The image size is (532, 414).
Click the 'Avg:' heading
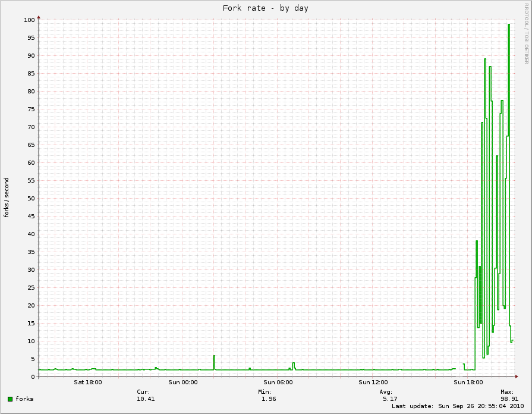(386, 392)
